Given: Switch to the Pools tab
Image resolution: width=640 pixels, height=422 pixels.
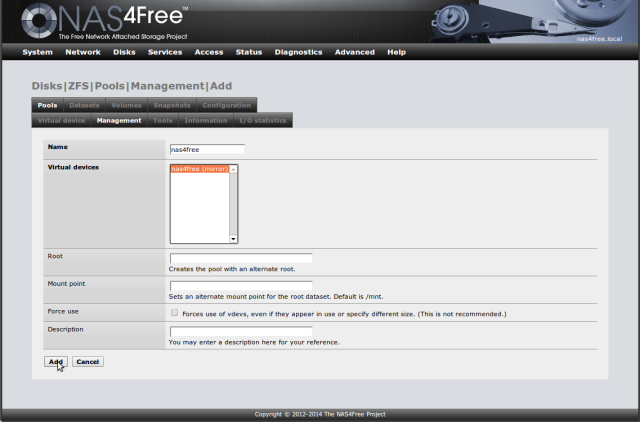Looking at the screenshot, I should pyautogui.click(x=47, y=105).
